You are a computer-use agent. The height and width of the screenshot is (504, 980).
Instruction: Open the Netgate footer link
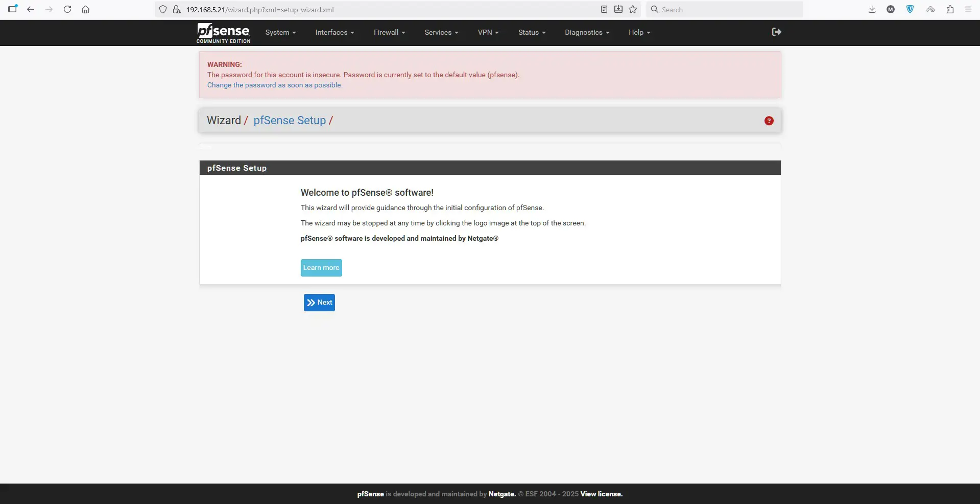click(x=501, y=494)
